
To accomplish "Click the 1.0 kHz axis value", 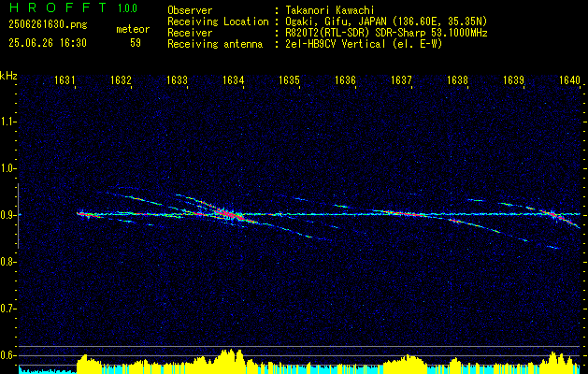I will click(x=7, y=168).
